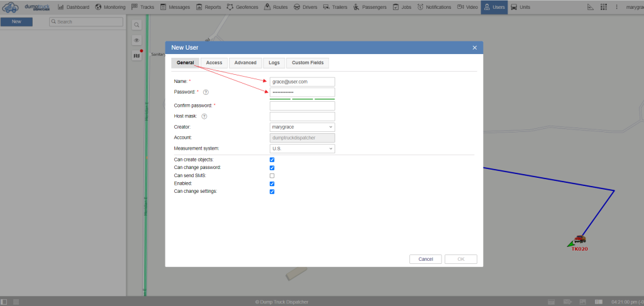Open the apps grid icon in top bar
This screenshot has height=306, width=644.
[x=604, y=7]
